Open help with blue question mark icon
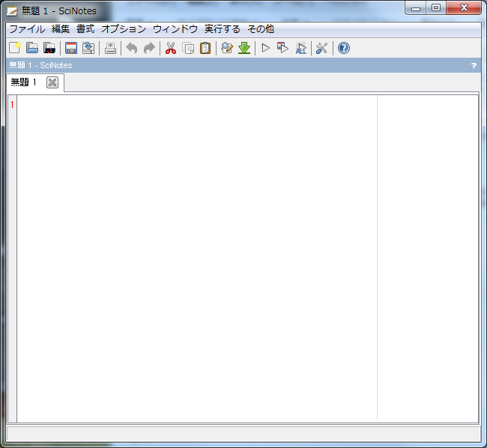487x448 pixels. [x=344, y=48]
